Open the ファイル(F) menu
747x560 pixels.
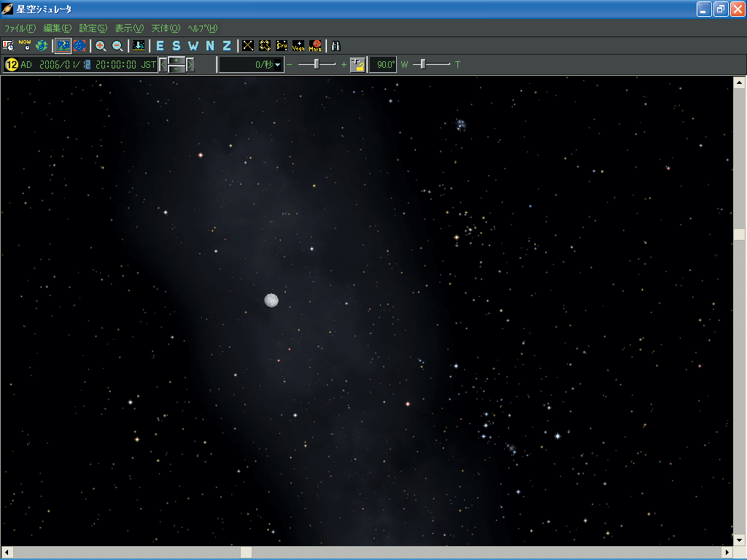[x=20, y=28]
